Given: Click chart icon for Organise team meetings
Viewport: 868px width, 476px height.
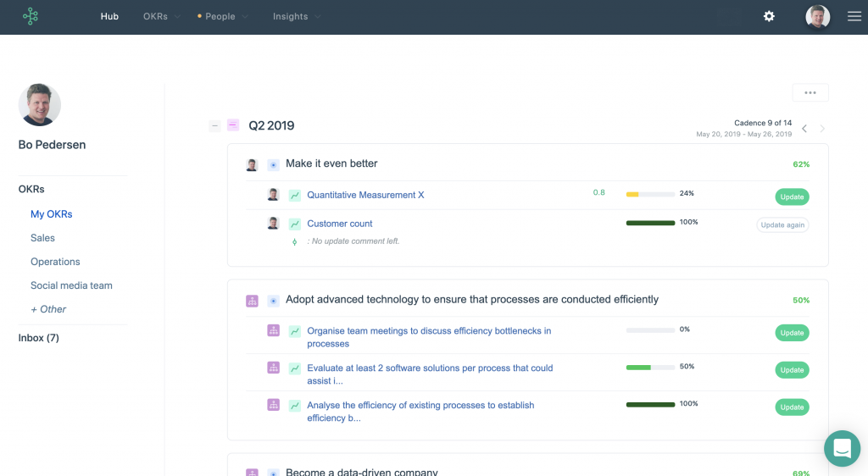Looking at the screenshot, I should [x=294, y=330].
